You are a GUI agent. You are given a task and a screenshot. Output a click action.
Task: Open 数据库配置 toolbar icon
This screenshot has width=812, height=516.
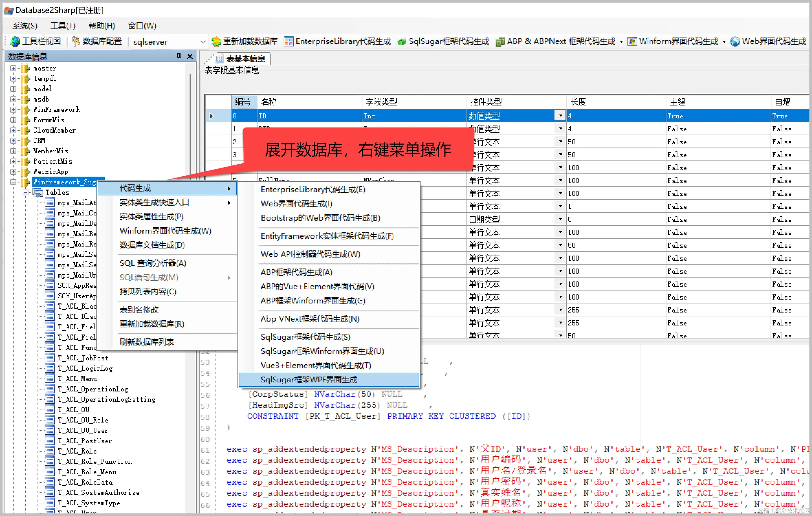click(76, 41)
